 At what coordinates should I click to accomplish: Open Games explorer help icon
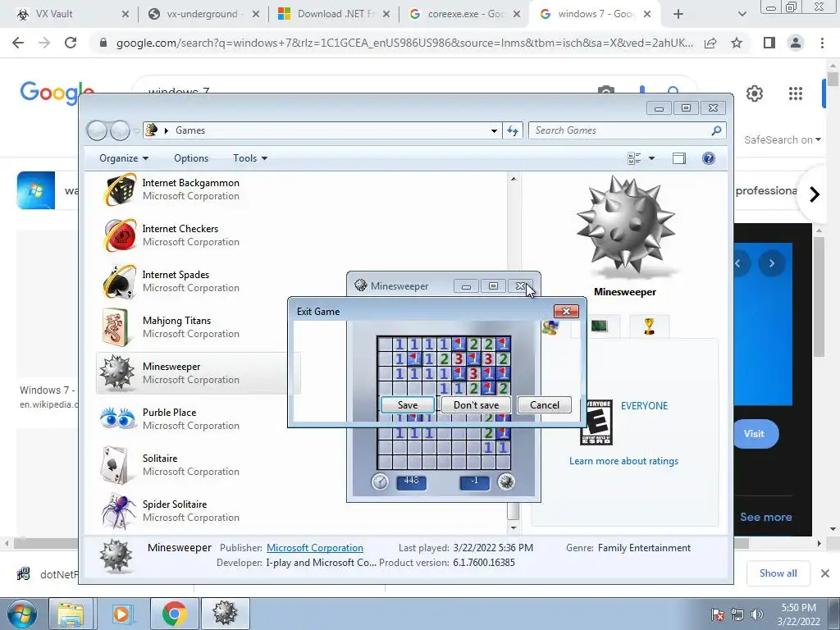708,158
